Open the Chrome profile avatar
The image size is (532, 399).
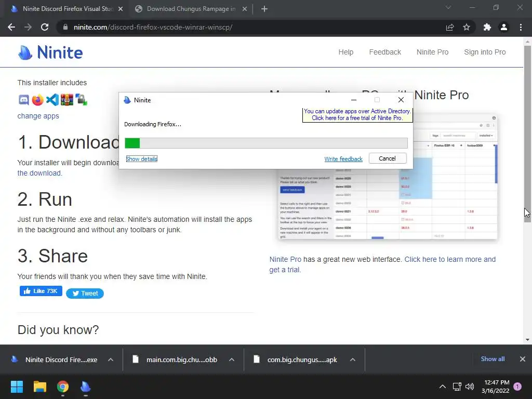coord(504,27)
